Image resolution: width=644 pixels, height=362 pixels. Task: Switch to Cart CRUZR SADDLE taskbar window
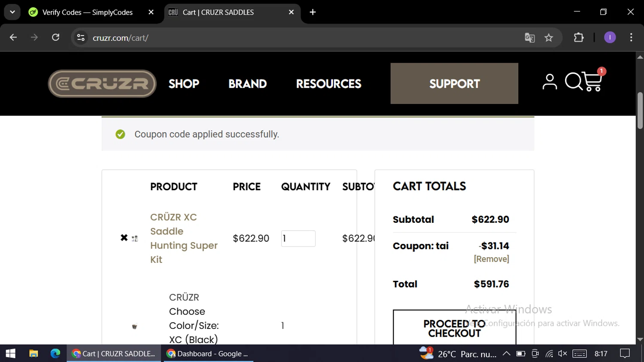pos(114,353)
